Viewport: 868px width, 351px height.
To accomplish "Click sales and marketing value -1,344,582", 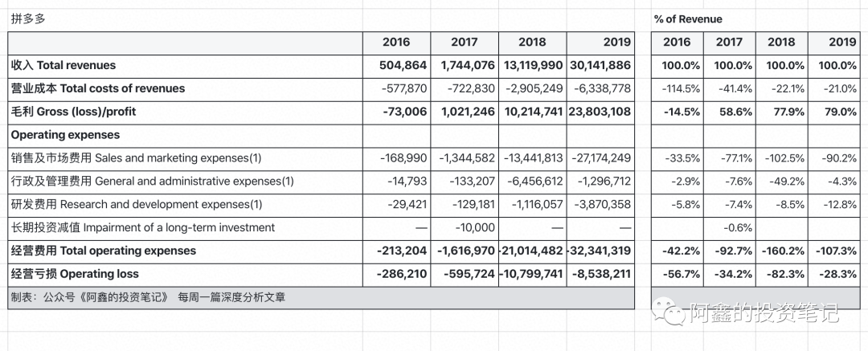I will (468, 158).
